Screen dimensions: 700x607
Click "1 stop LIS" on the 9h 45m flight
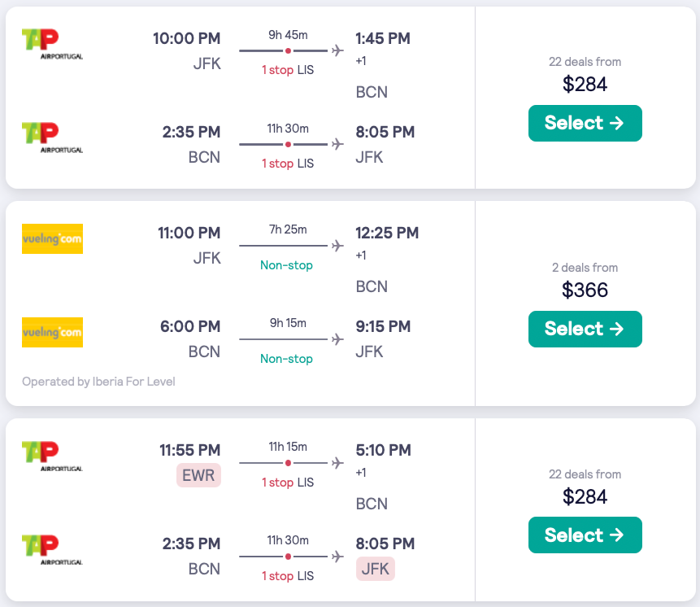click(x=287, y=70)
